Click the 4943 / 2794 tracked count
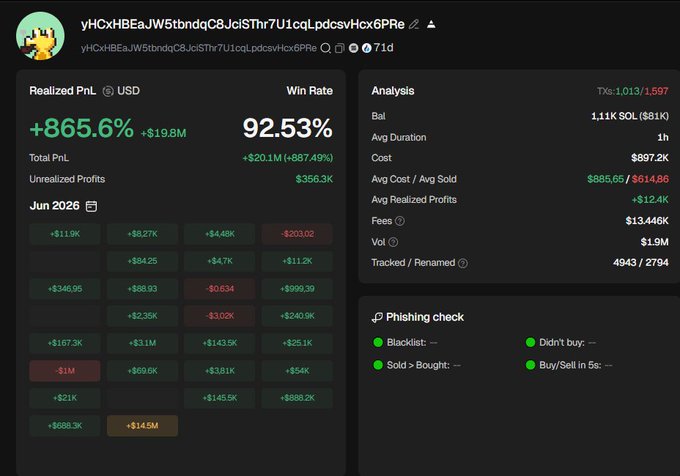This screenshot has height=476, width=680. tap(641, 263)
